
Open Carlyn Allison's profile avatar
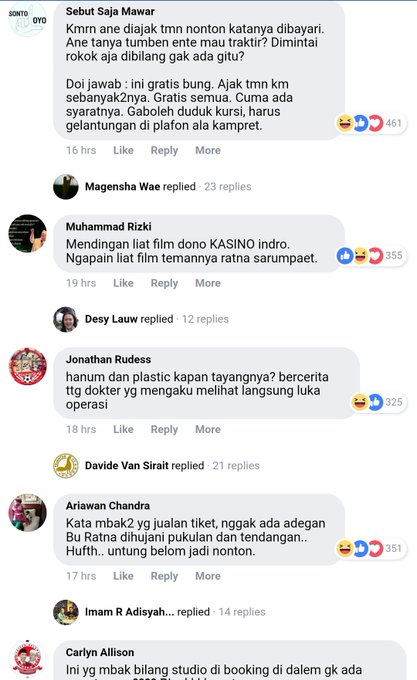pos(27,659)
